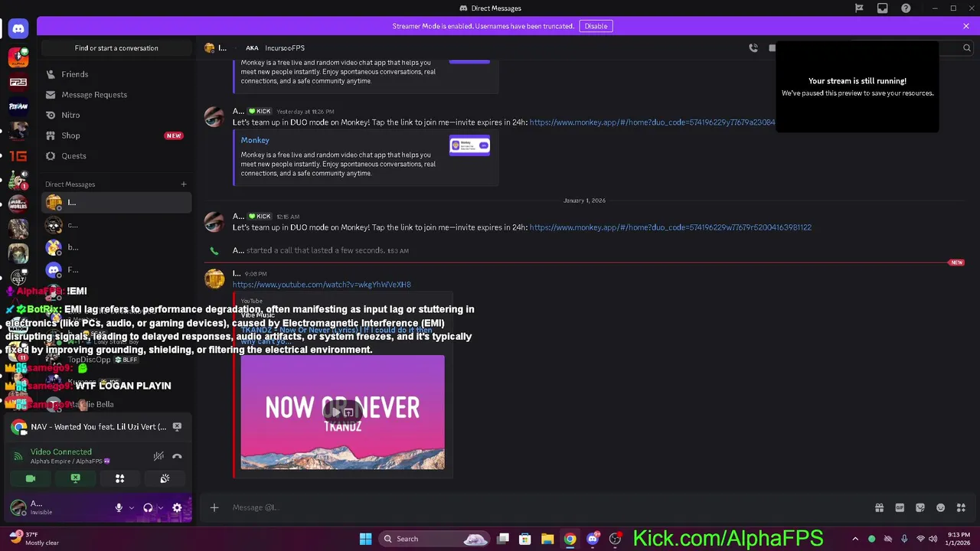Deafen with headphones icon in user panel
The width and height of the screenshot is (980, 551).
click(x=148, y=507)
